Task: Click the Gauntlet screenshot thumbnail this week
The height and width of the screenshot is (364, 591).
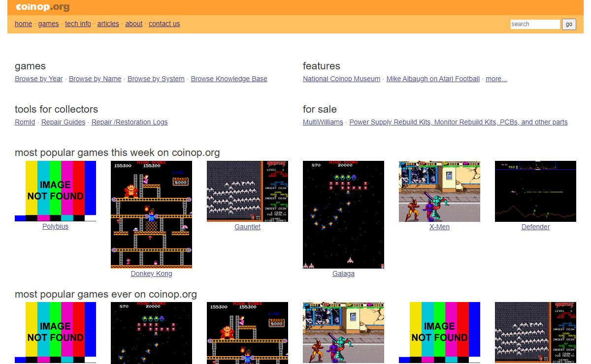Action: coord(247,191)
